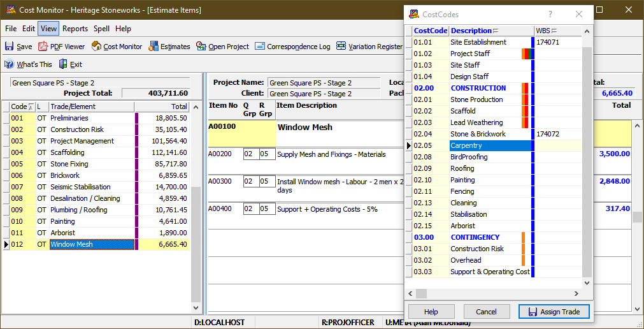Click scroll up arrow in trade list
Image resolution: width=644 pixels, height=329 pixels.
pyautogui.click(x=196, y=107)
